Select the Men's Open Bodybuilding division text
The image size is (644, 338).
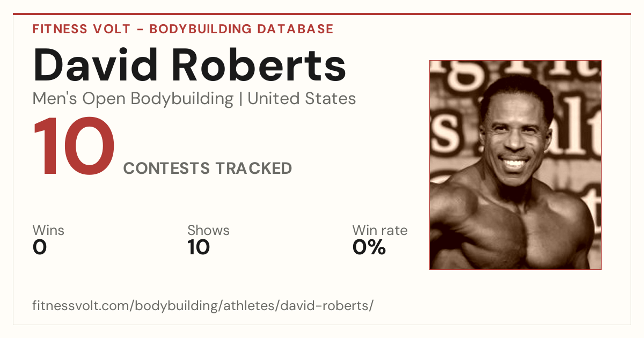(133, 99)
